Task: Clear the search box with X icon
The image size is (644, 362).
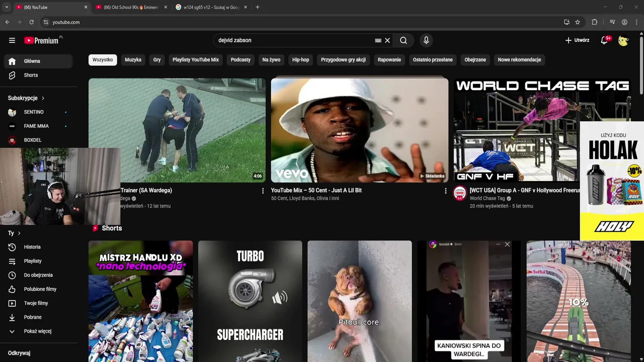Action: tap(387, 40)
